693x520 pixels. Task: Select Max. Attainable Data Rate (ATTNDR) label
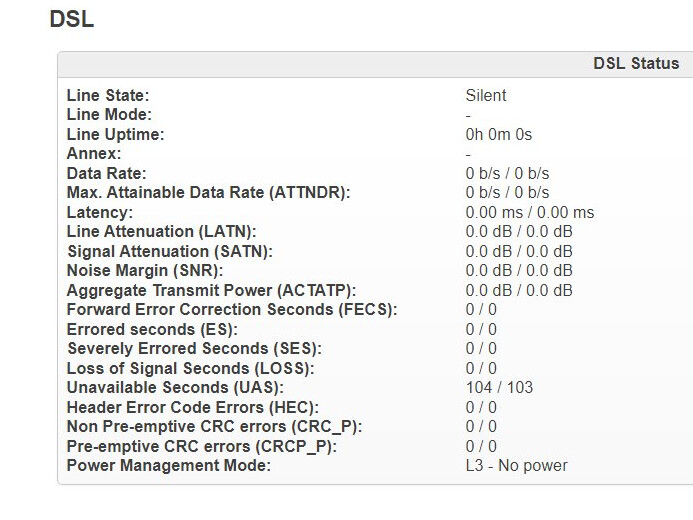(208, 193)
